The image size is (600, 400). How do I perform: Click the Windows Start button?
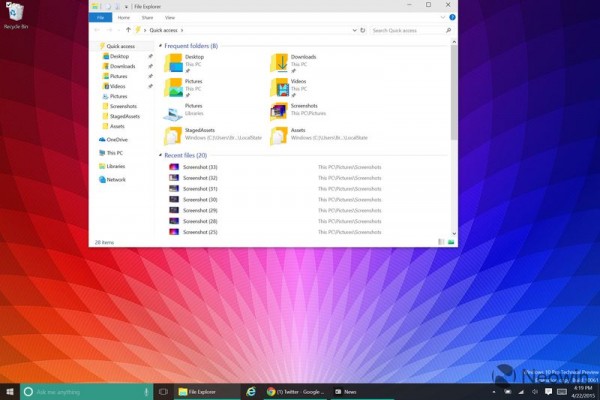[9, 391]
